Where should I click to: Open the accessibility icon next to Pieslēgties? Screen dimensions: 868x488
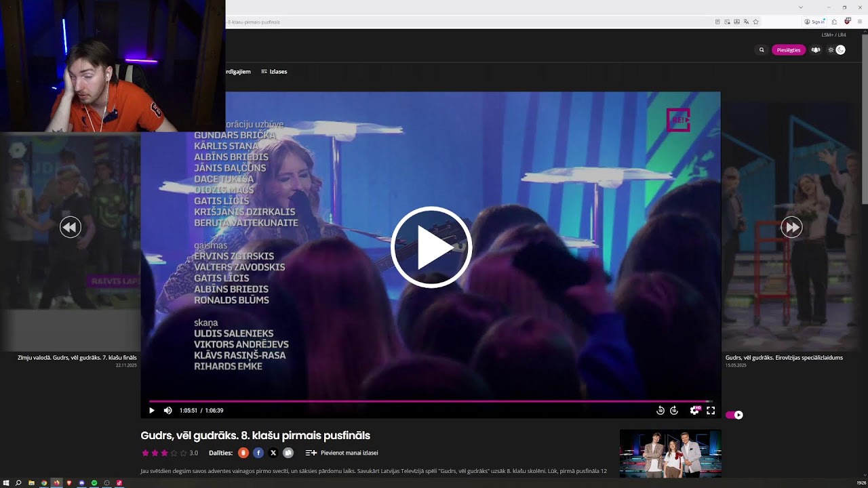pos(816,49)
